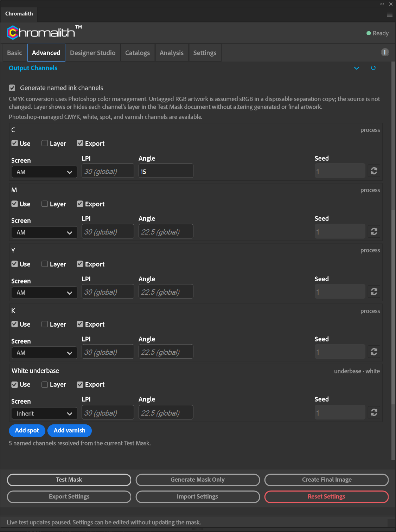Select the Chromalith panel title tab
Screen dimensions: 396x532
(x=19, y=14)
